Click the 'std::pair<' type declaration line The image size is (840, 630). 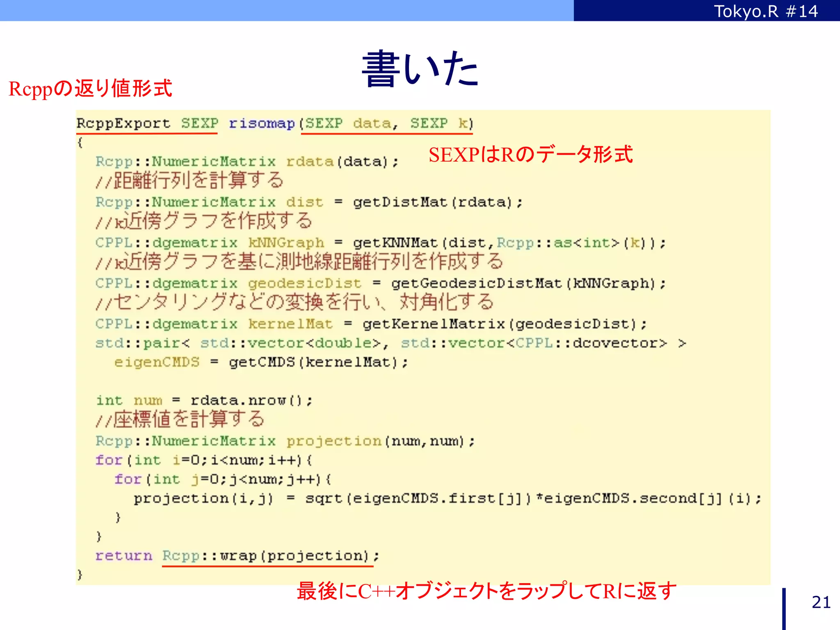point(390,343)
